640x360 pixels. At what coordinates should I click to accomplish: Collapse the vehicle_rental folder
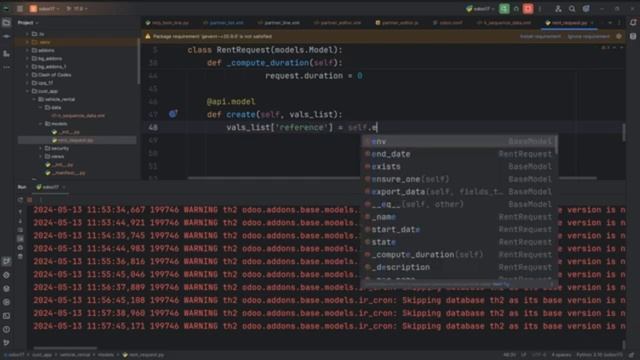tap(34, 99)
